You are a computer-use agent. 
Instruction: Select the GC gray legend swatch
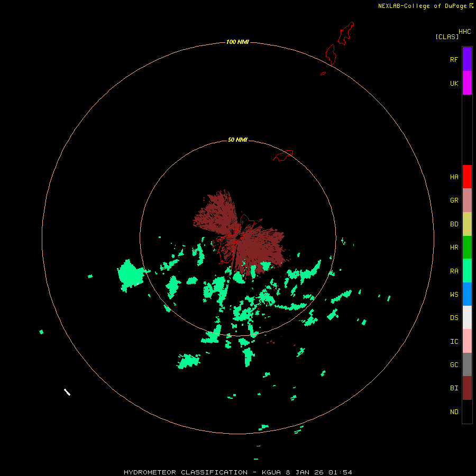click(x=467, y=364)
